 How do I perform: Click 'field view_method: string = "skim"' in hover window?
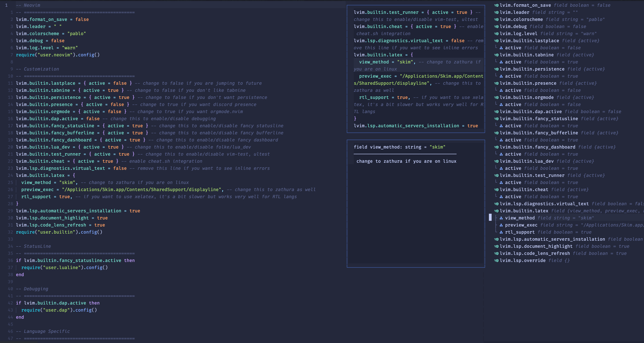coord(400,147)
